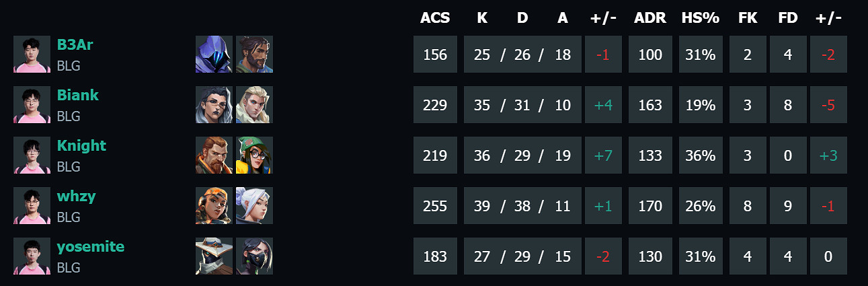Select whzy's Raze agent icon
Viewport: 868px width, 286px height.
(x=214, y=206)
